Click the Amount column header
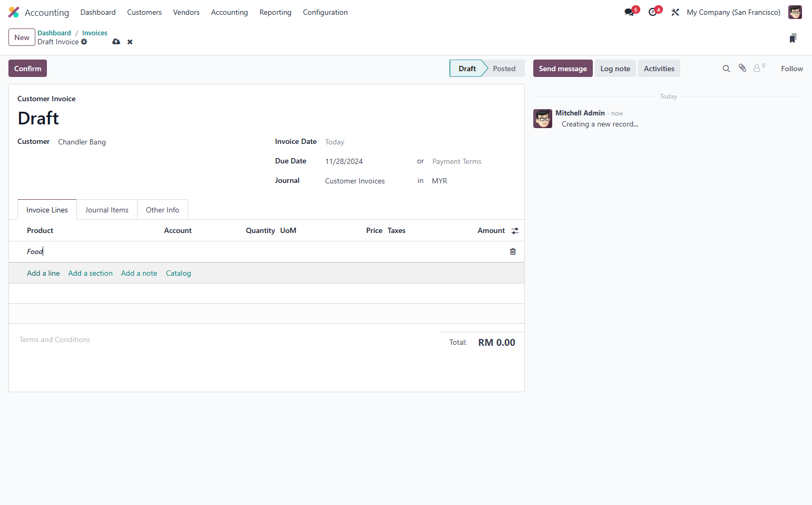The image size is (812, 505). (491, 230)
